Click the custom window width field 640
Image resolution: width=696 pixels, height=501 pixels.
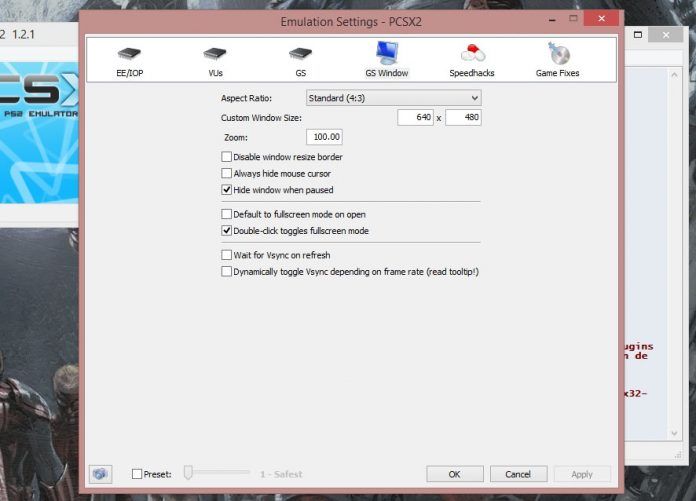415,117
